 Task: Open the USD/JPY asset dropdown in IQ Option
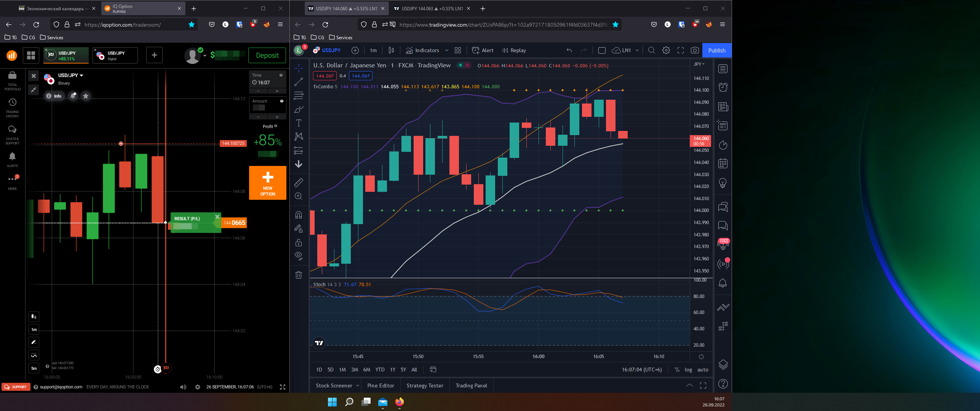pyautogui.click(x=70, y=75)
